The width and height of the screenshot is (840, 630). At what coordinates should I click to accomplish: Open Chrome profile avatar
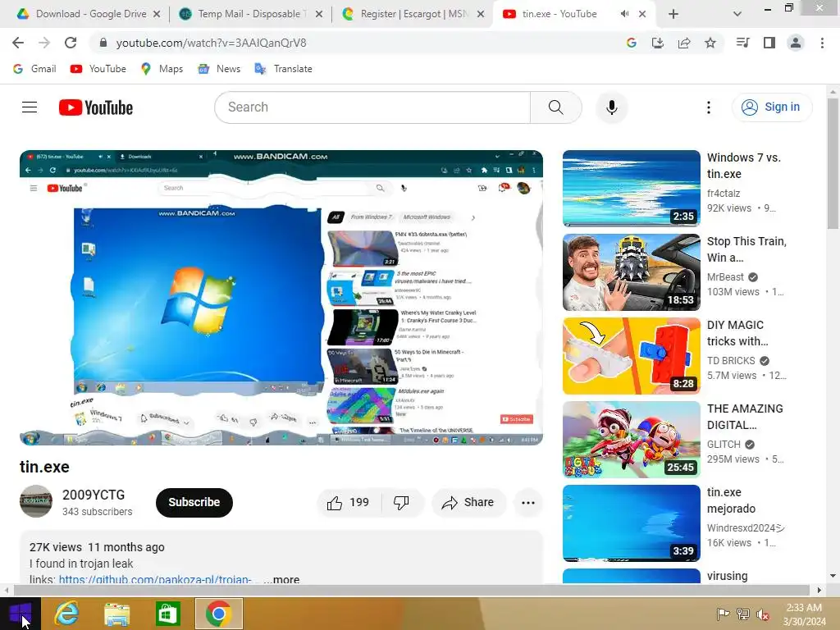pos(796,43)
